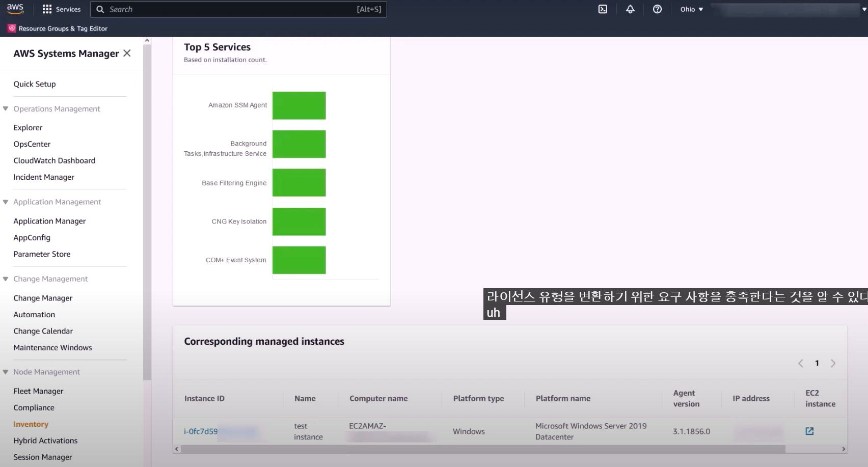The image size is (868, 467).
Task: Select the Inventory sidebar item
Action: 31,424
